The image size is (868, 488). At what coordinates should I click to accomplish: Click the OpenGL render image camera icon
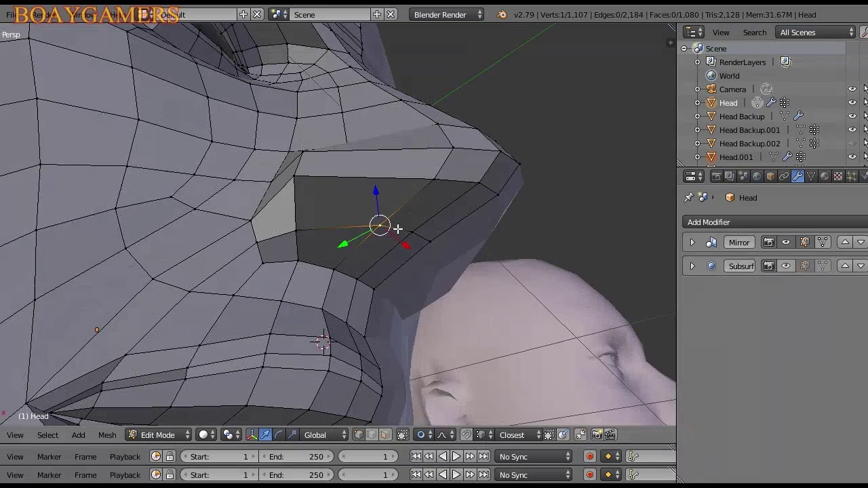597,435
